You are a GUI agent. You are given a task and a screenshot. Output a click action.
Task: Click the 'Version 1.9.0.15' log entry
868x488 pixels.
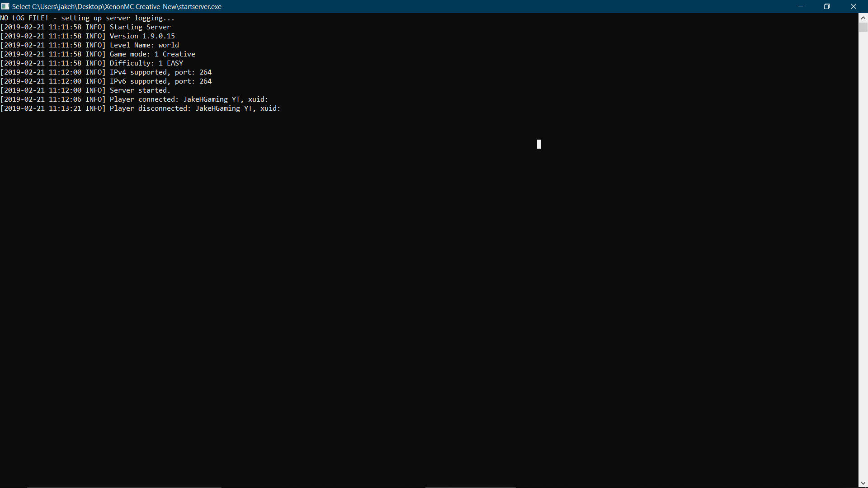(142, 36)
